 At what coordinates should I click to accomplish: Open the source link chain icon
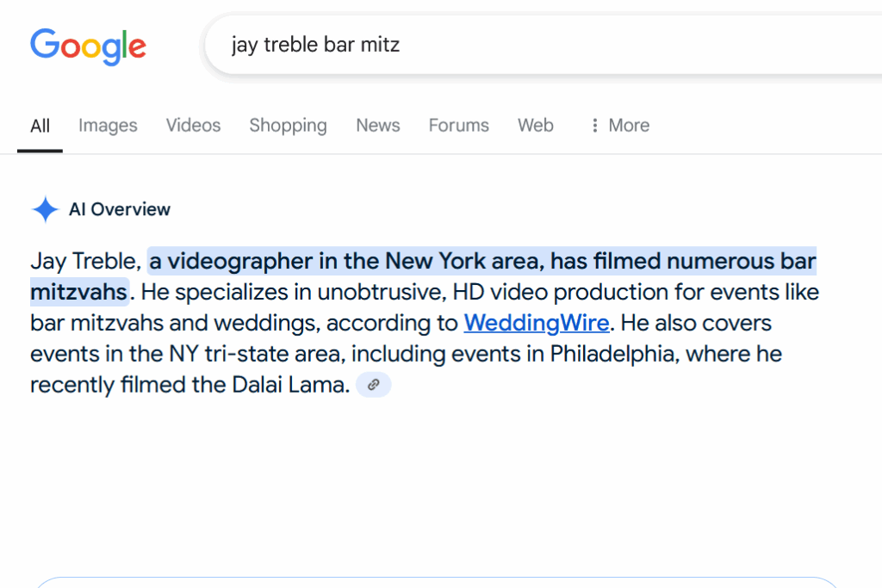click(x=373, y=385)
